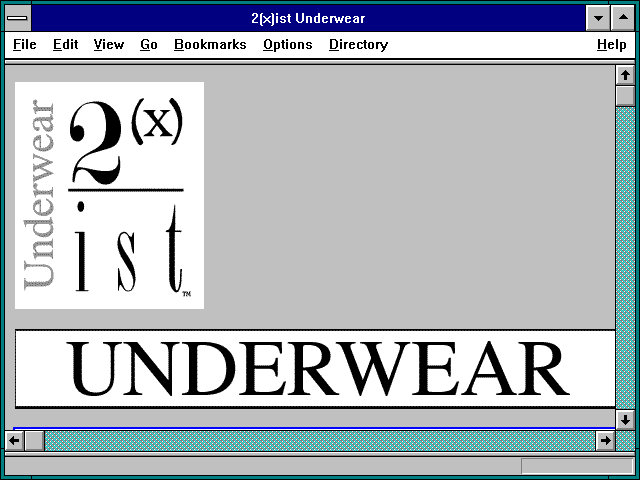This screenshot has width=640, height=480.
Task: Click the vertical scrollbar down arrow
Action: pos(625,419)
